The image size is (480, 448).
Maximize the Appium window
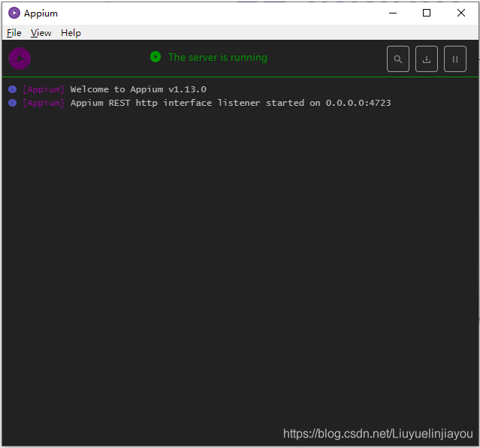[427, 14]
